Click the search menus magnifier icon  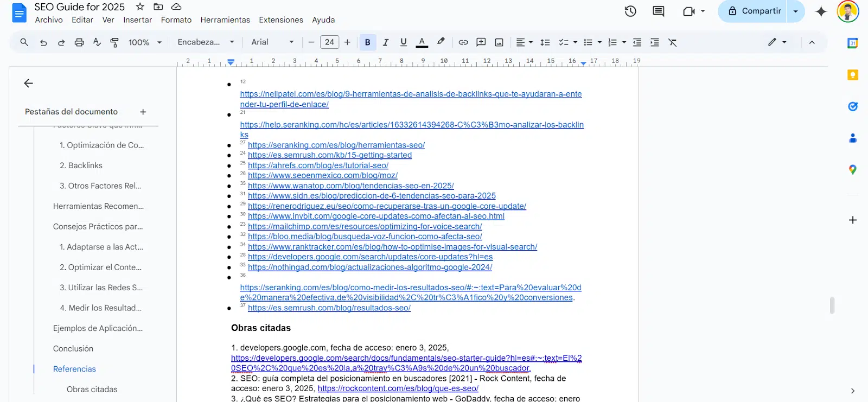tap(24, 42)
